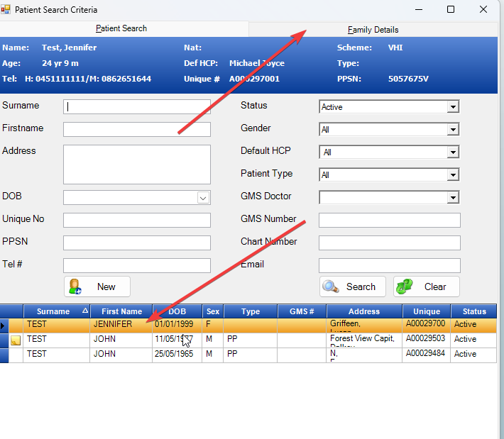504x439 pixels.
Task: Sort results by the Unique column header
Action: 427,311
